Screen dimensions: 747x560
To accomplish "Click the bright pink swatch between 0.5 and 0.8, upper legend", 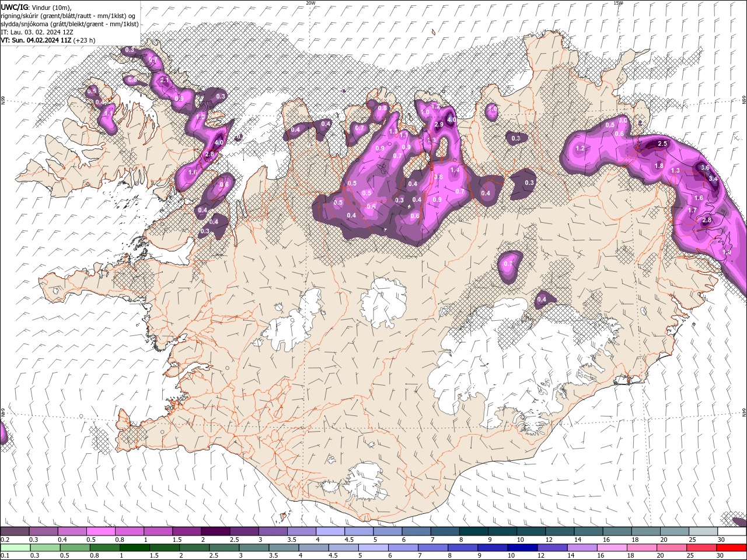I will 100,531.
